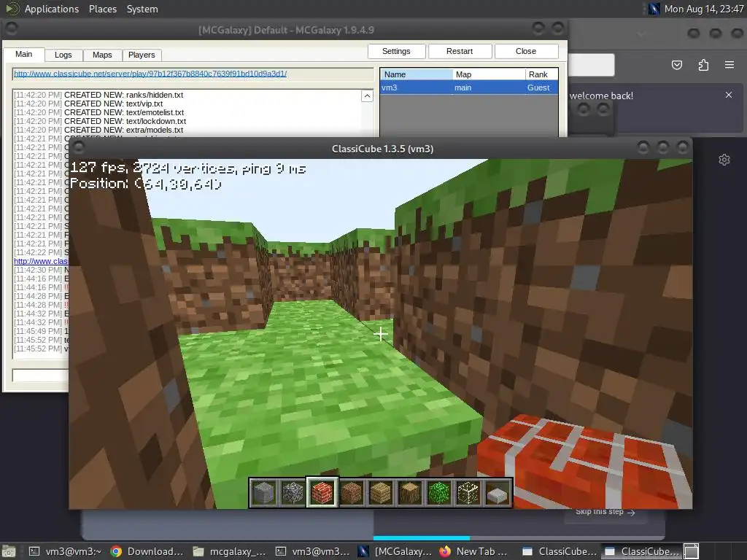Switch to the Main tab in MCGalaxy

coord(24,54)
